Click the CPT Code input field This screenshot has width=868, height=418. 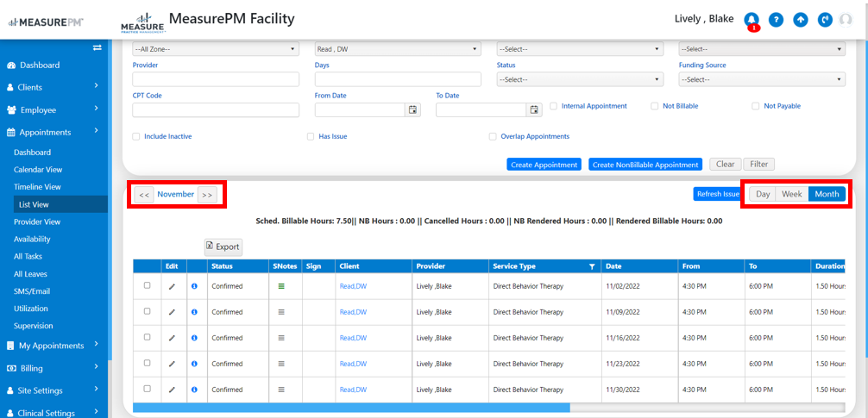pyautogui.click(x=216, y=110)
